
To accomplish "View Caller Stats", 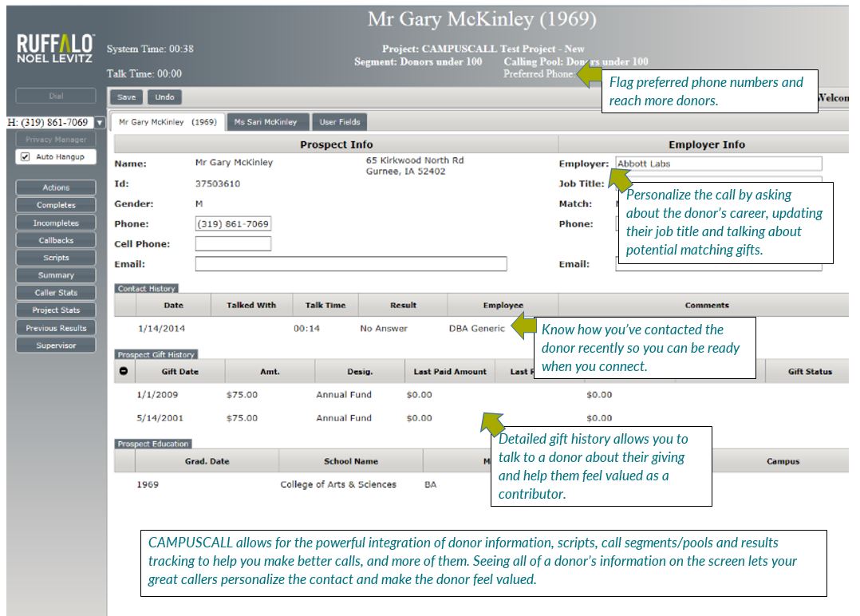I will tap(56, 293).
